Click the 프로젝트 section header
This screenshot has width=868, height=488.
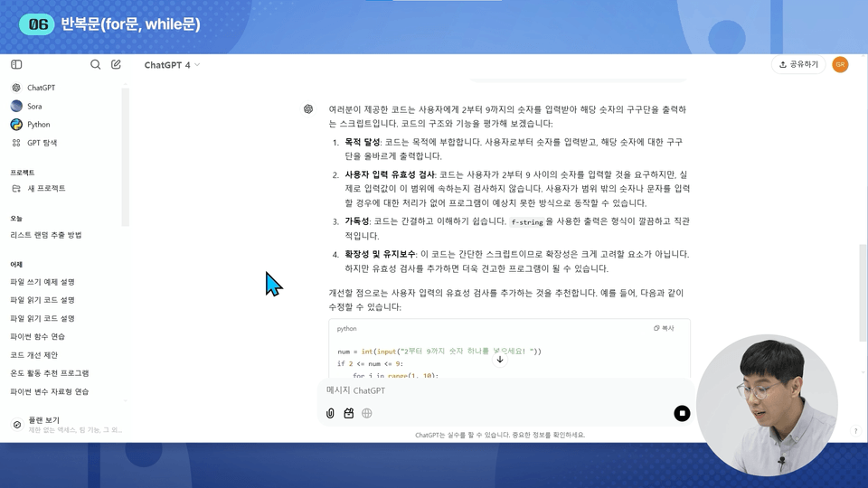22,173
